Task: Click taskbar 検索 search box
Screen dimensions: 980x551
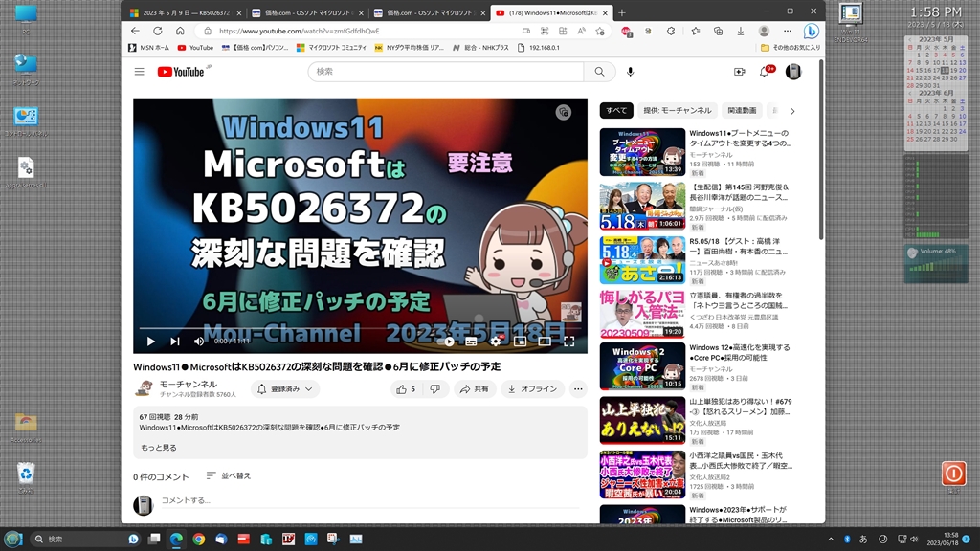Action: pyautogui.click(x=86, y=539)
